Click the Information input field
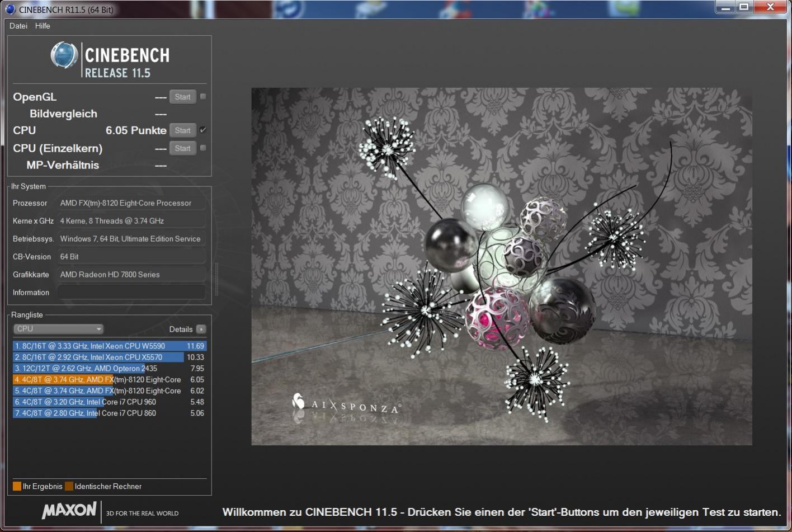792x532 pixels. [x=131, y=292]
